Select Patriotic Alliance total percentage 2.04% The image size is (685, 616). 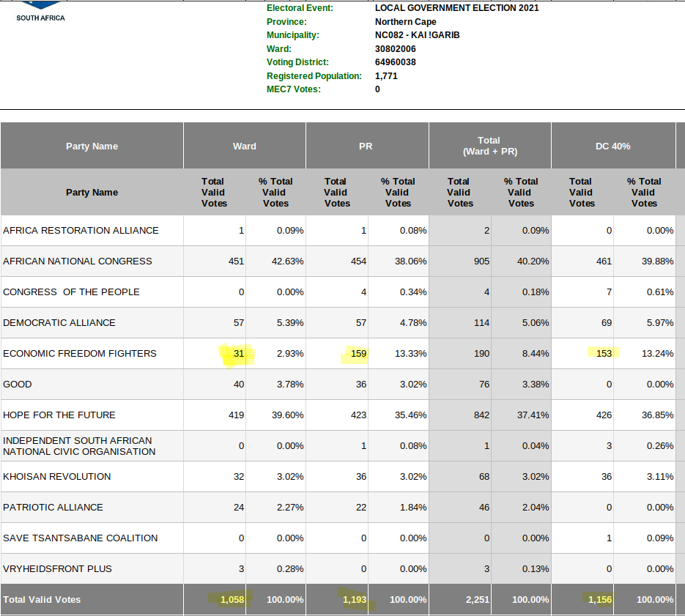(x=536, y=507)
